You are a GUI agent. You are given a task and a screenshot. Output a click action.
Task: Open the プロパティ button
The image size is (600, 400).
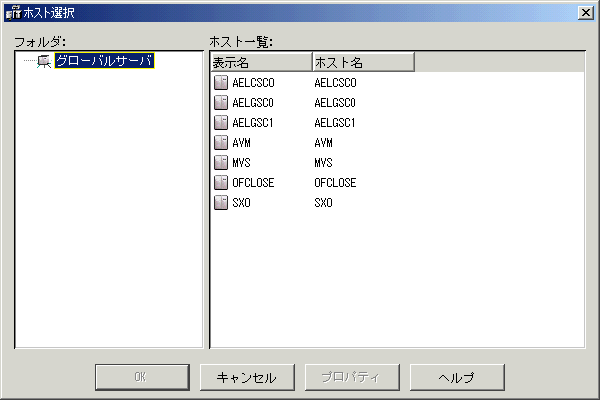[x=352, y=377]
